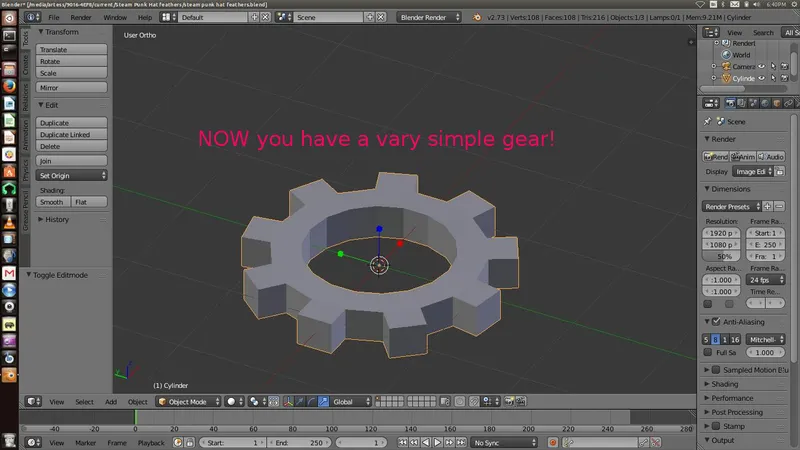Open the Blender Render engine selector

(429, 17)
